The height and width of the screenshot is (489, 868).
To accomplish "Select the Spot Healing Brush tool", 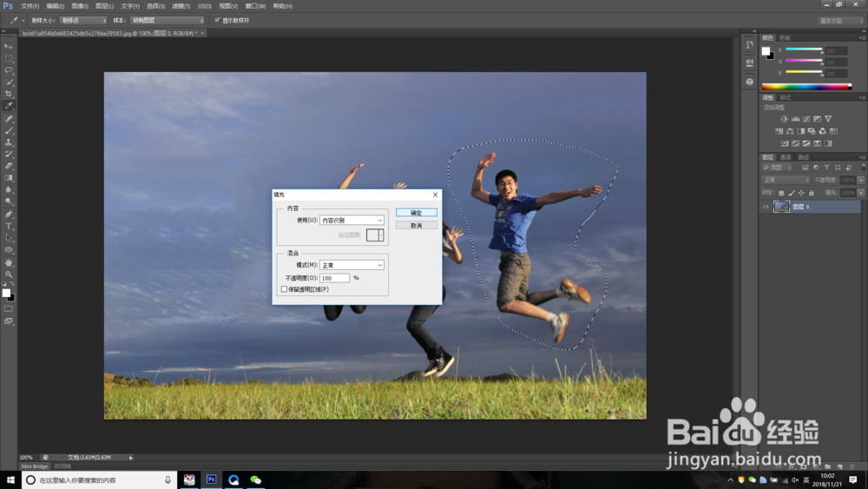I will [x=9, y=118].
